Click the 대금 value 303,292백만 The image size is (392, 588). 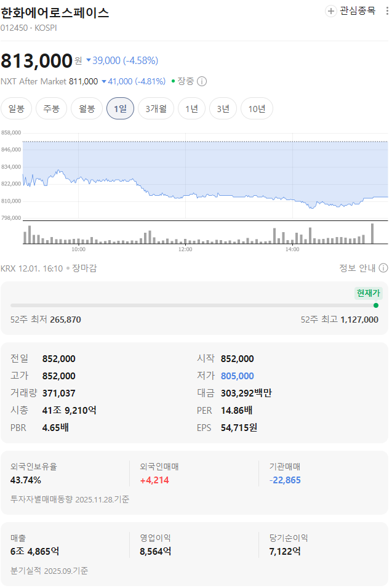pyautogui.click(x=246, y=393)
